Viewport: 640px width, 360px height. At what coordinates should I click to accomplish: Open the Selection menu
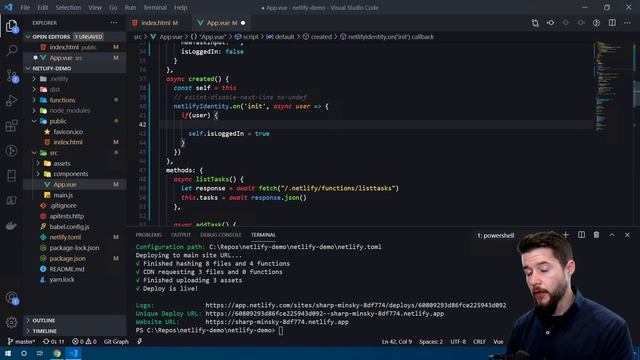click(x=68, y=7)
